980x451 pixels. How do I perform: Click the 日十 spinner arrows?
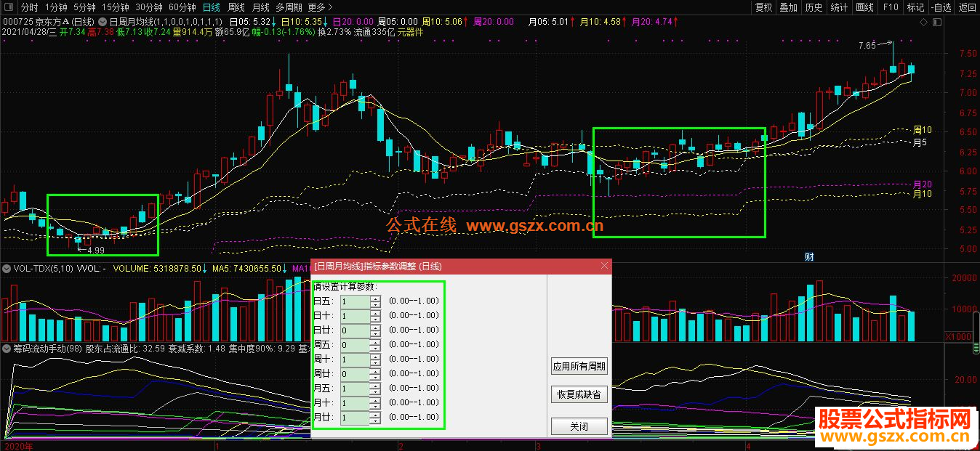pyautogui.click(x=375, y=315)
